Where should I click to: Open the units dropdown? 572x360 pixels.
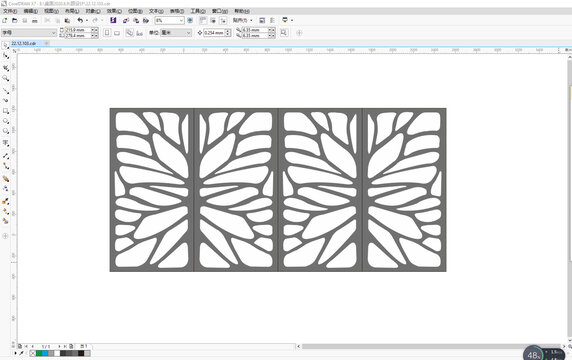pos(188,33)
